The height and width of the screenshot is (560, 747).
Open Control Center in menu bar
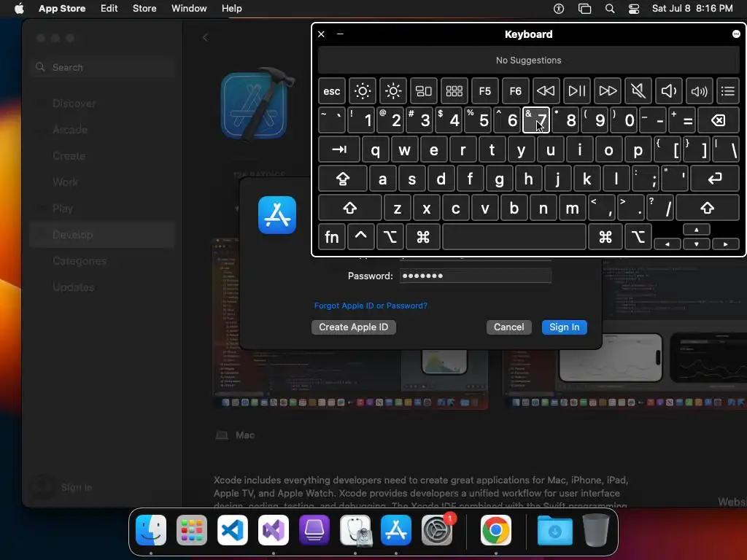(634, 9)
